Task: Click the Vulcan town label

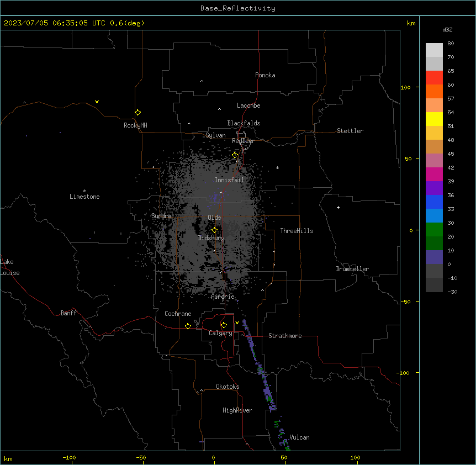Action: 300,437
